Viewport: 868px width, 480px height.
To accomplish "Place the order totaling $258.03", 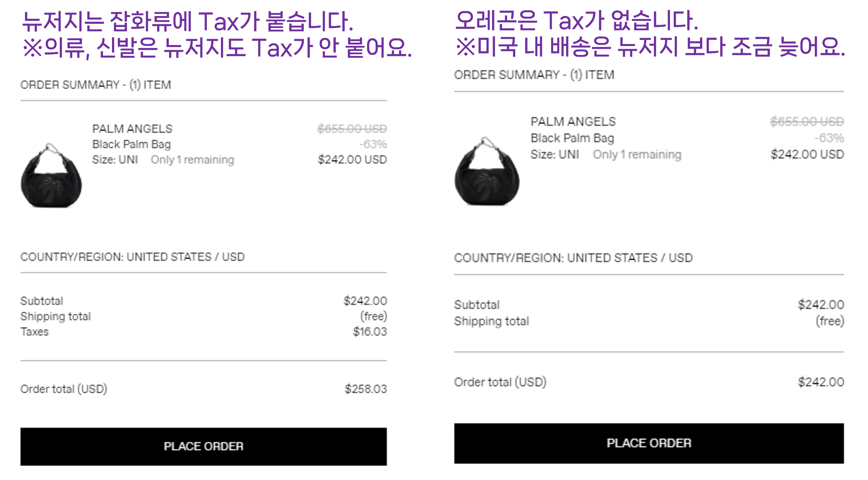I will tap(204, 446).
